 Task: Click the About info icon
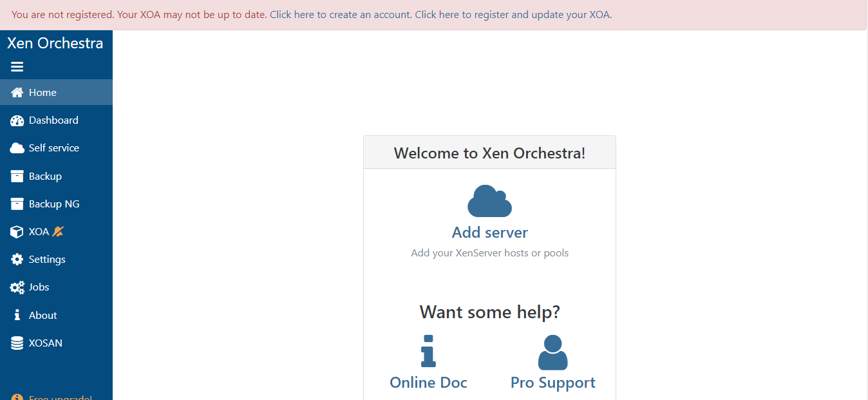pos(17,315)
